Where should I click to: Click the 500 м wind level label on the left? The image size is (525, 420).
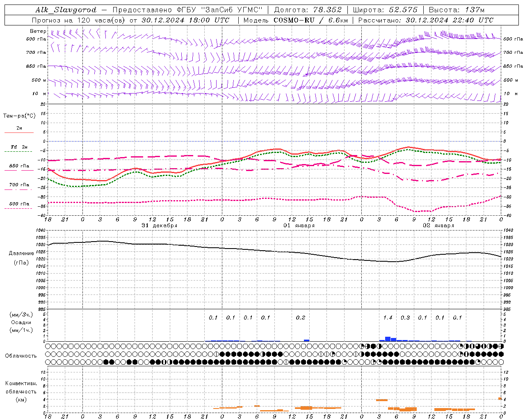tap(39, 80)
